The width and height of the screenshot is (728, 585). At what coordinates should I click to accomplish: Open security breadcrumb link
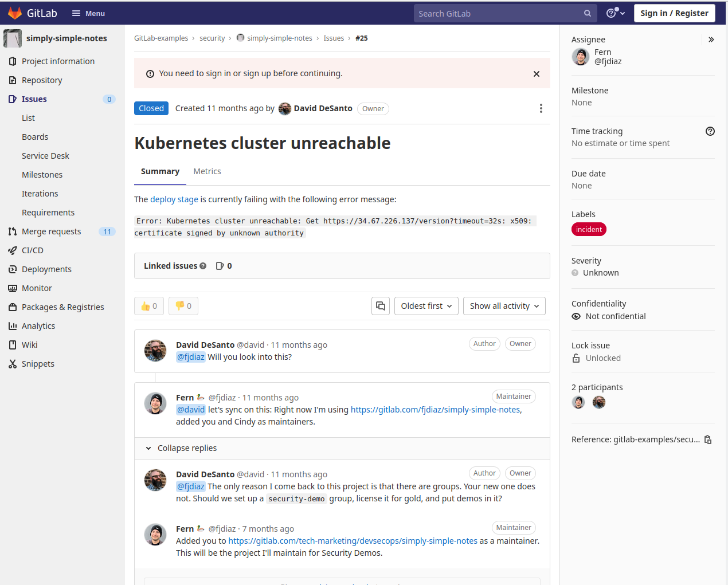212,38
